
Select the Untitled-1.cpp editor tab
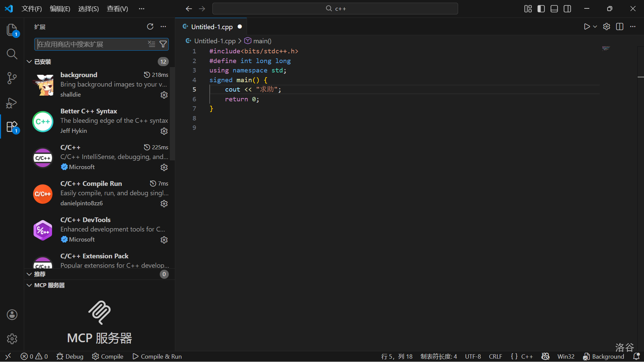click(212, 27)
